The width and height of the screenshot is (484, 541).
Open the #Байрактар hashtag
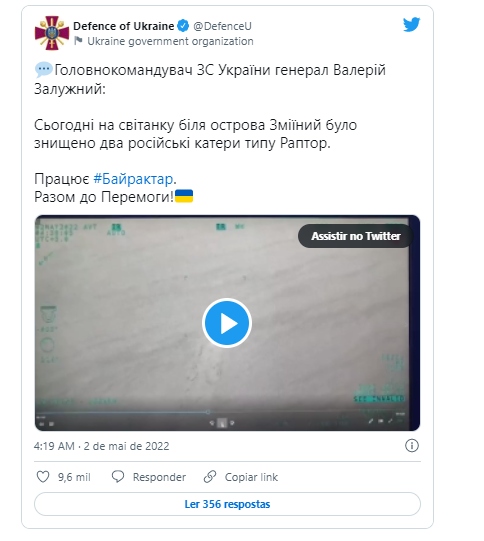[x=133, y=179]
